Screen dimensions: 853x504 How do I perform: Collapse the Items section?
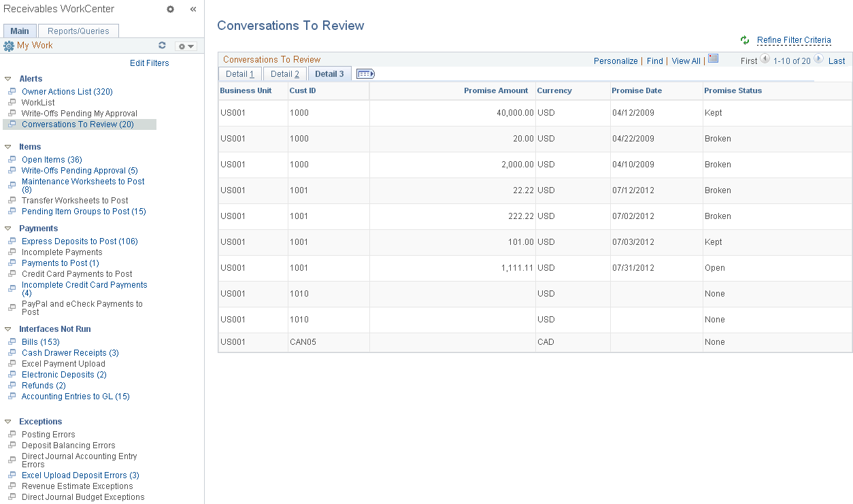pyautogui.click(x=8, y=147)
